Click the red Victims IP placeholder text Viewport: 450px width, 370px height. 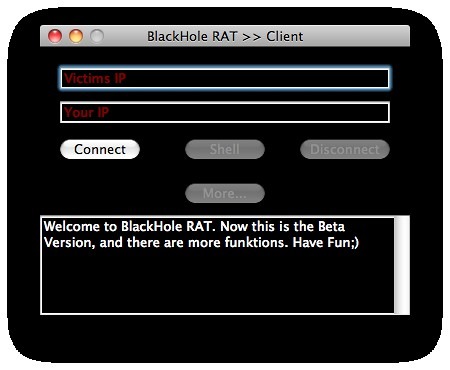point(95,79)
